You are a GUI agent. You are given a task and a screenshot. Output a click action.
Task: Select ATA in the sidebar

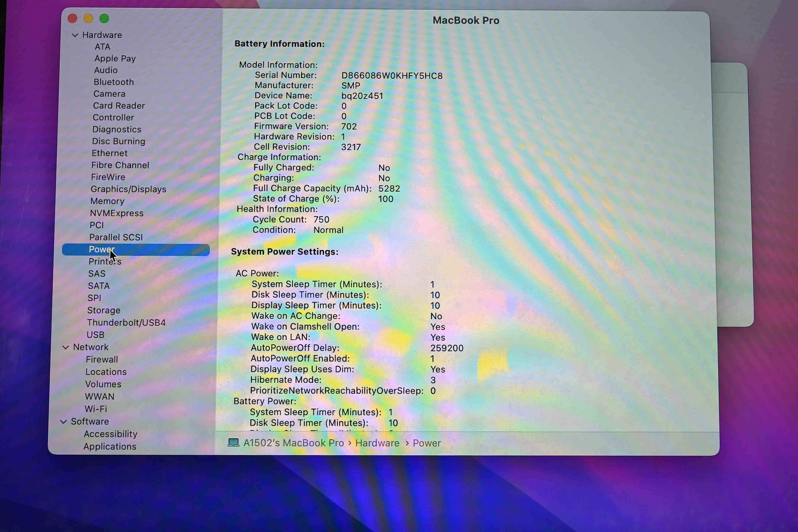[102, 47]
